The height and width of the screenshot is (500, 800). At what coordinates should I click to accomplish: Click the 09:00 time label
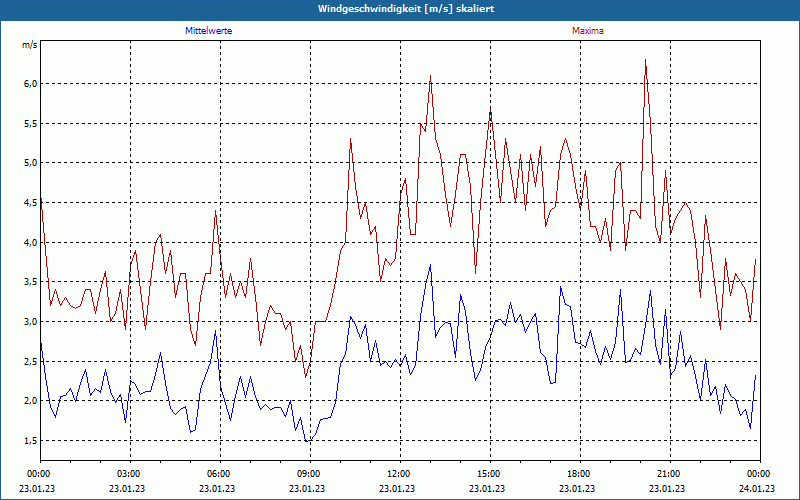coord(310,474)
